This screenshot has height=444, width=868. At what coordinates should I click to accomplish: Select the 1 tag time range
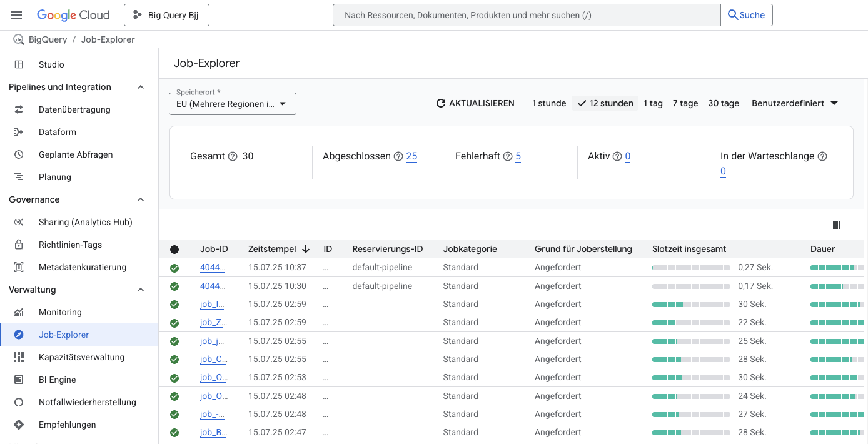pos(653,103)
